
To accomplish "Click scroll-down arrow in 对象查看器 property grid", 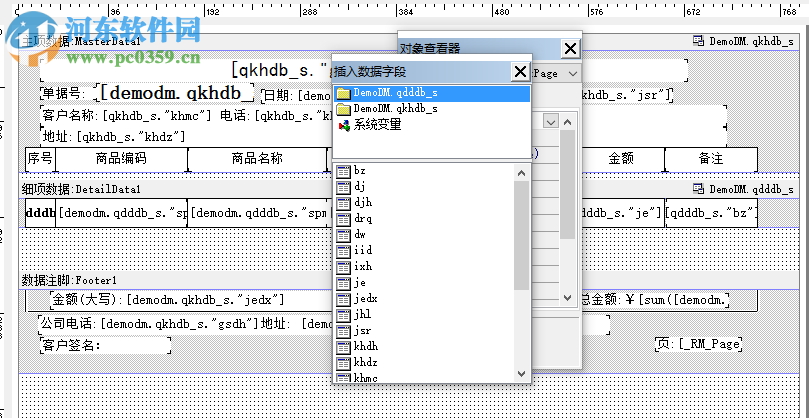I will (x=568, y=298).
